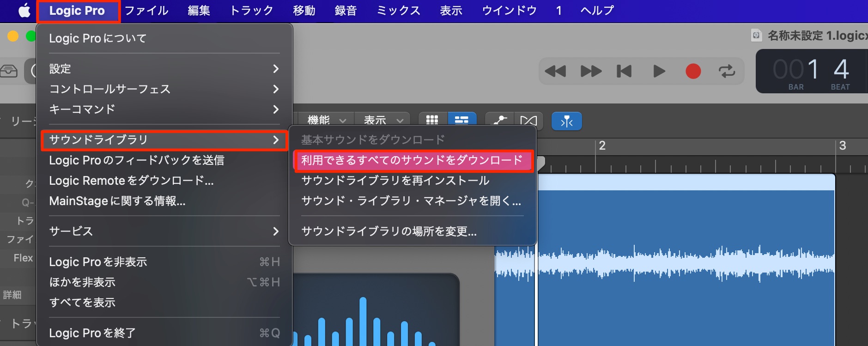Click the rewind transport button

555,71
